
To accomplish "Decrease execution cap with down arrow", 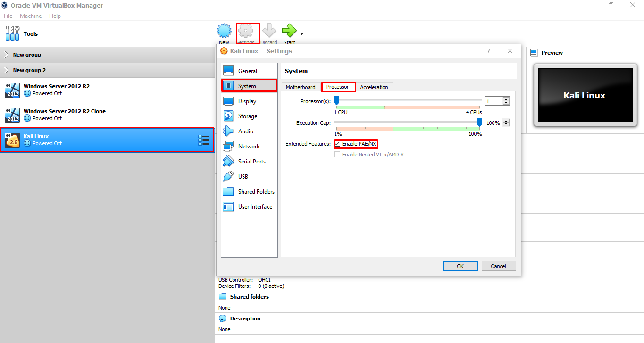I will (x=506, y=125).
